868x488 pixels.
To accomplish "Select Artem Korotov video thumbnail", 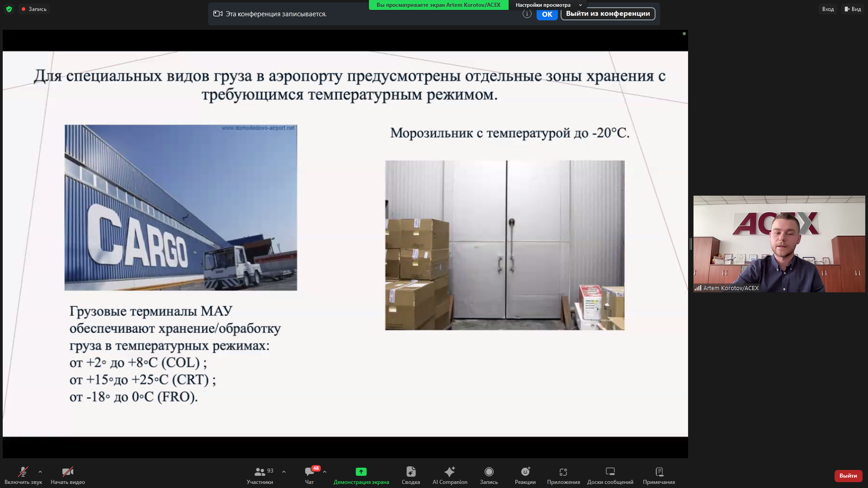I will (779, 244).
